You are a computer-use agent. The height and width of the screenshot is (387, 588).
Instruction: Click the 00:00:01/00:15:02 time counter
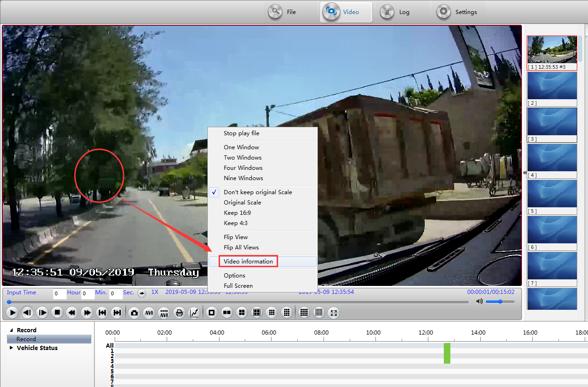tap(491, 292)
